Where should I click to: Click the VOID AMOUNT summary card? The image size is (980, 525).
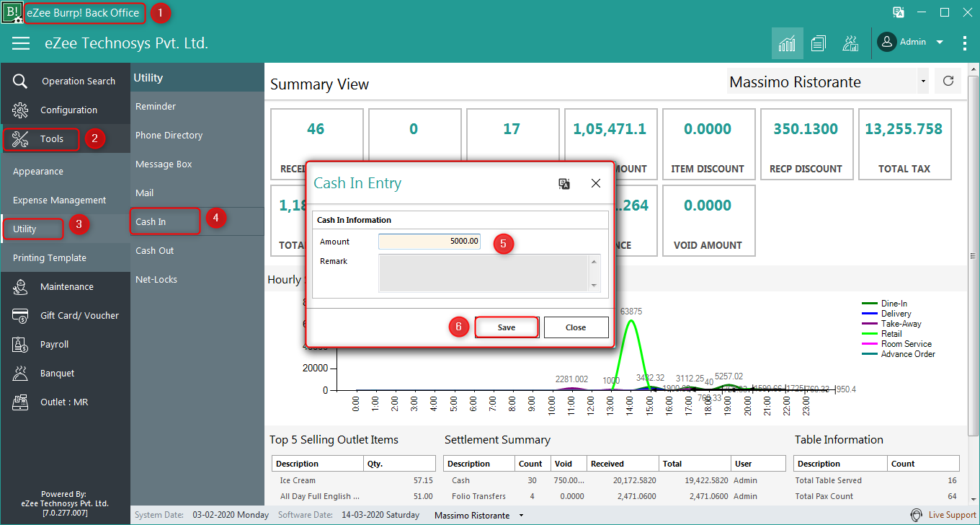click(x=709, y=221)
